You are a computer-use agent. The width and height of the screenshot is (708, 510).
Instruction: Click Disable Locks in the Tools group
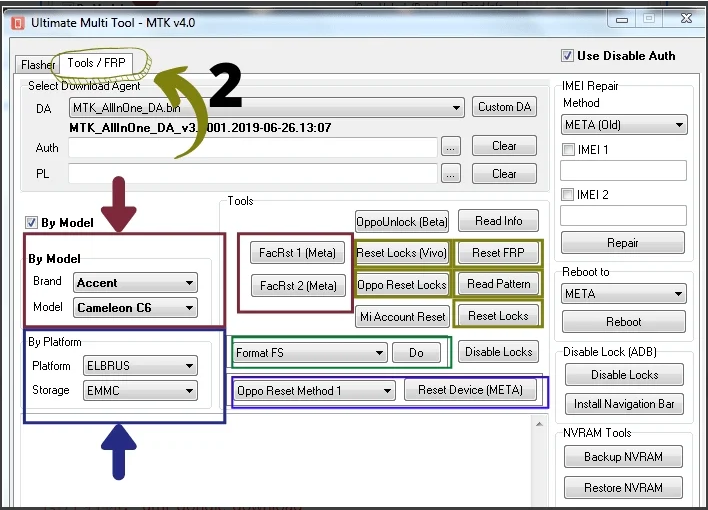(498, 352)
